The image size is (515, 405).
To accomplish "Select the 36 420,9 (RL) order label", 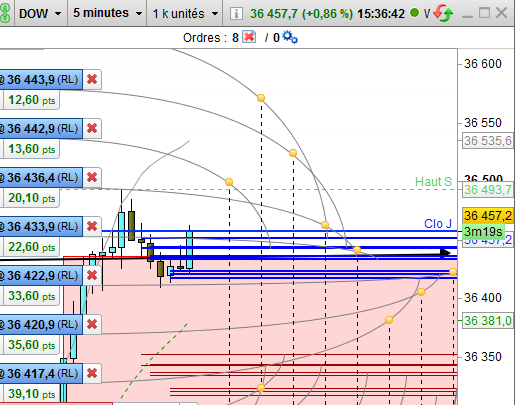I will [x=41, y=325].
